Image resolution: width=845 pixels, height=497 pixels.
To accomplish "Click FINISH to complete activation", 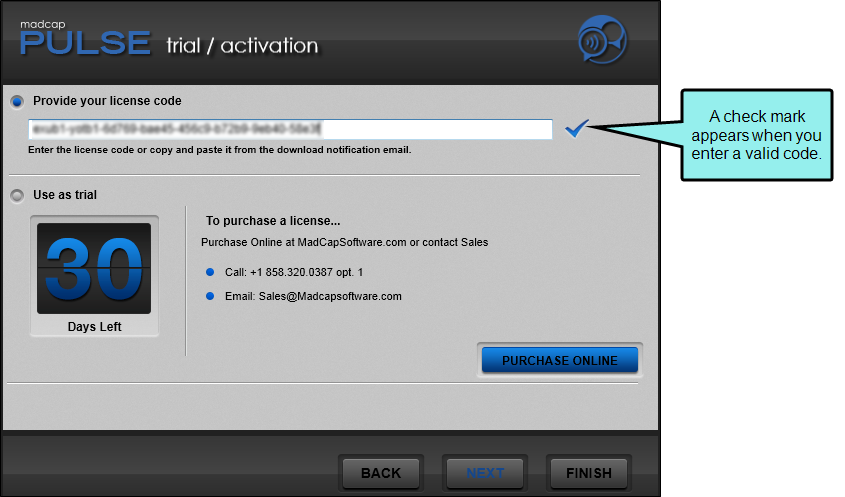I will point(589,473).
